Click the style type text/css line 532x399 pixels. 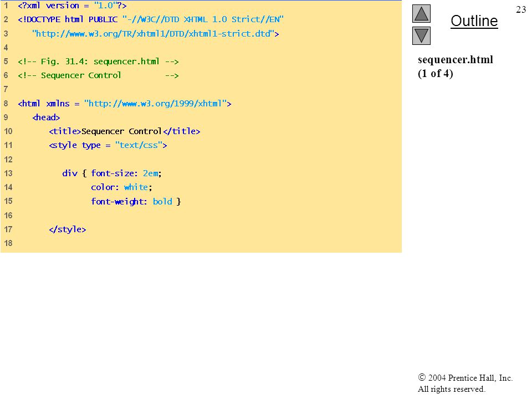(108, 145)
